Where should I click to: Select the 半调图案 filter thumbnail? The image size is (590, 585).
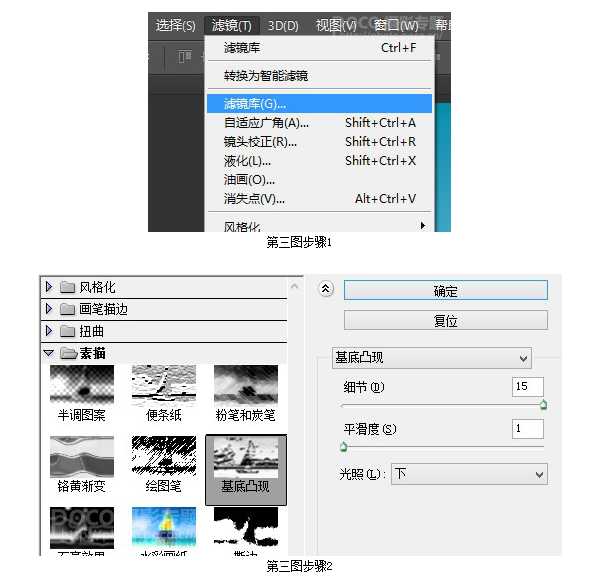[82, 385]
